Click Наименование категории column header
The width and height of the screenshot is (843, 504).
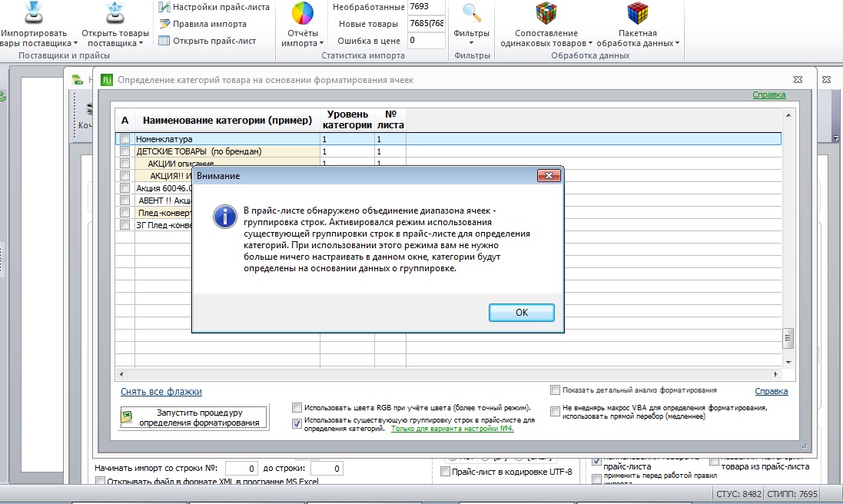click(x=227, y=121)
